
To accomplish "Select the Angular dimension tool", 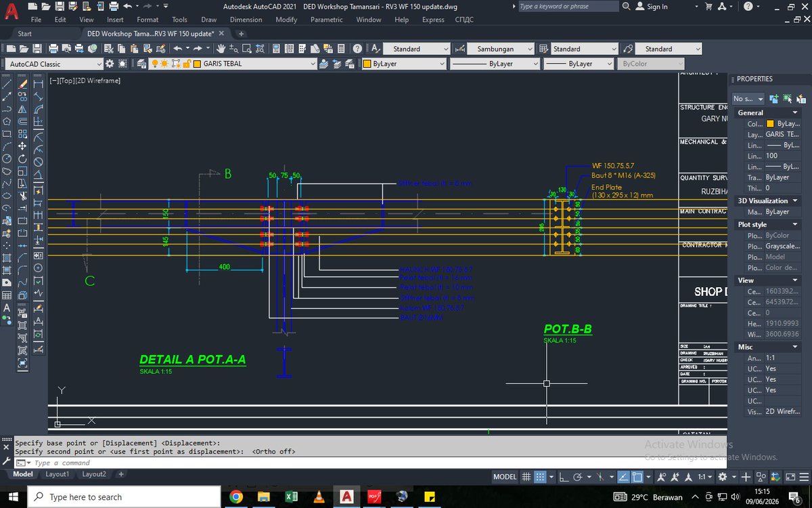I will pyautogui.click(x=38, y=173).
